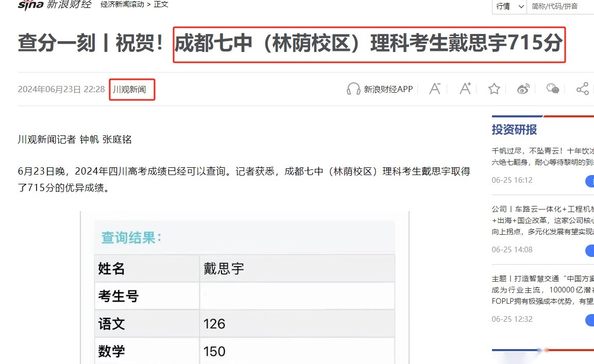Screen dimensions: 594x364
Task: Decrease font size with the A- icon
Action: [435, 89]
